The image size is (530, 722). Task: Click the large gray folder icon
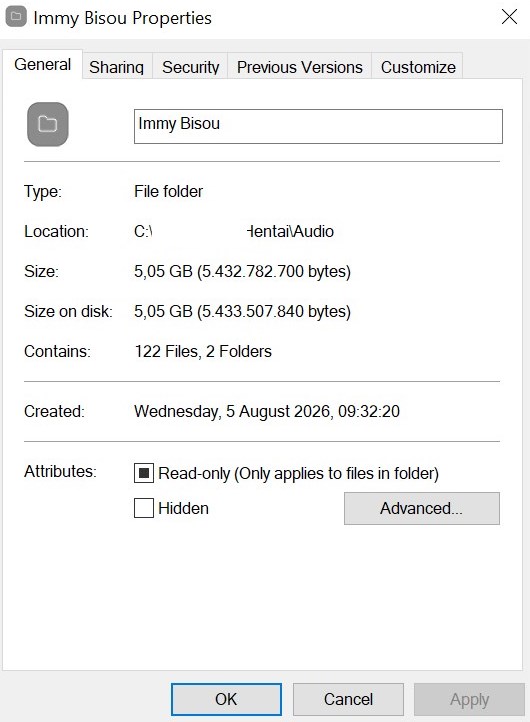coord(48,124)
